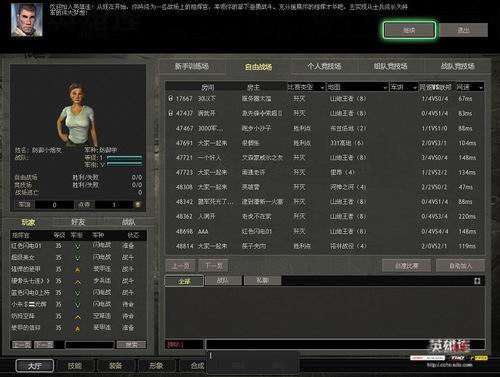The height and width of the screenshot is (377, 500).
Task: Open the 比赛类型 filter dropdown
Action: 306,87
